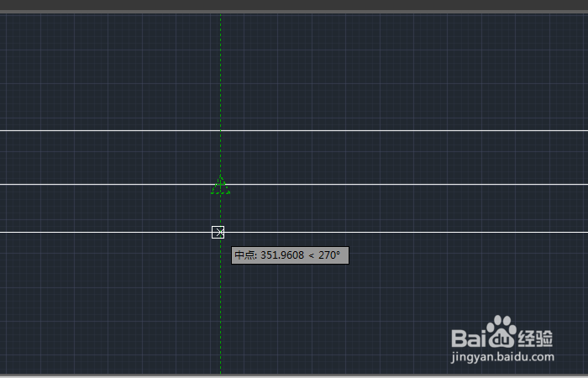Screen dimensions: 588x378
Task: Select the topmost horizontal white line
Action: 294,130
